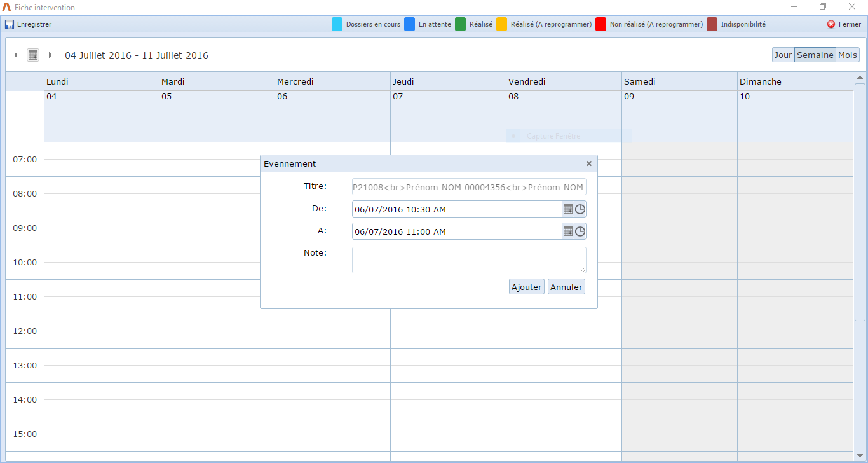Go to the next week arrow
The height and width of the screenshot is (463, 868).
coord(50,55)
